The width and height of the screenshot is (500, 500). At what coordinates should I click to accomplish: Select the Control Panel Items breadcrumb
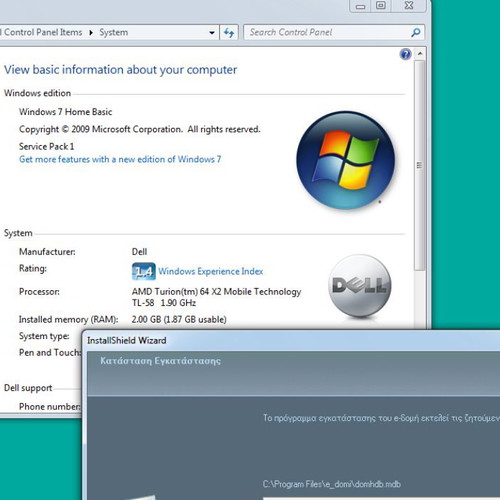(42, 32)
